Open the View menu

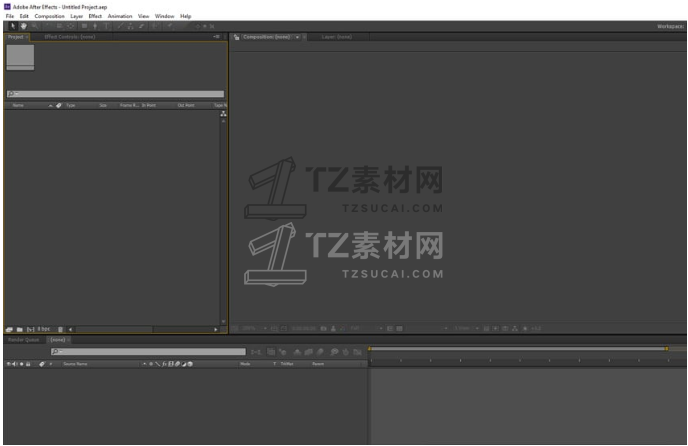tap(143, 16)
